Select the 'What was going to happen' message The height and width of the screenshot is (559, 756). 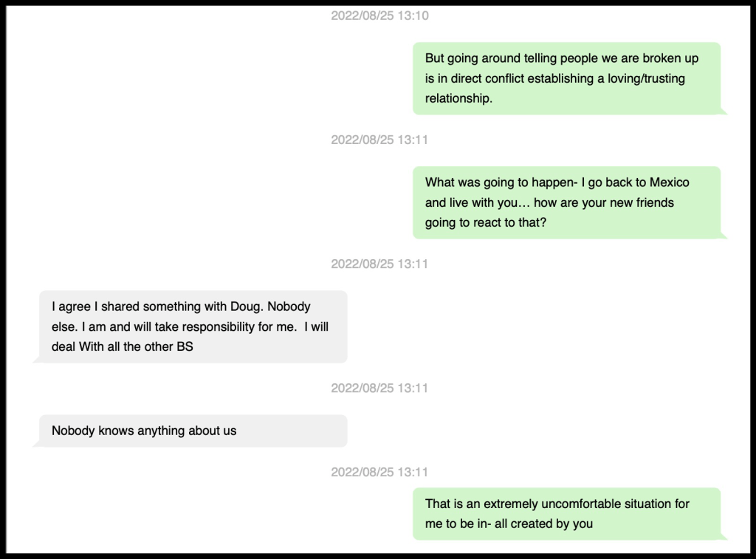(566, 202)
